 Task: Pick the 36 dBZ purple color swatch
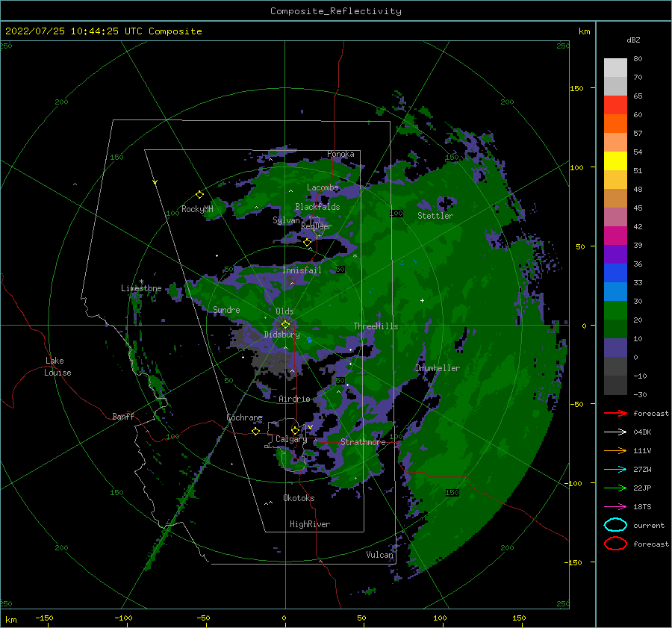click(x=615, y=254)
